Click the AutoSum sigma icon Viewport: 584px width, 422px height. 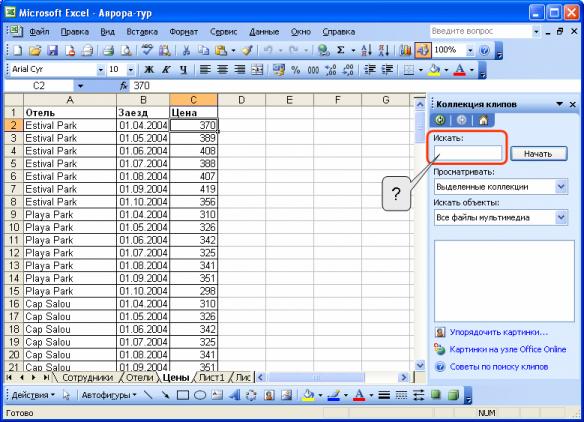340,50
